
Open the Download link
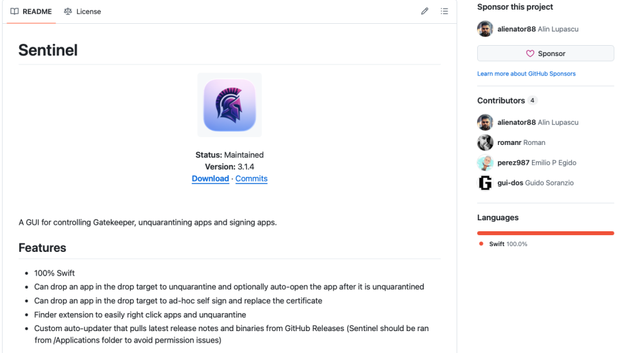pos(211,178)
